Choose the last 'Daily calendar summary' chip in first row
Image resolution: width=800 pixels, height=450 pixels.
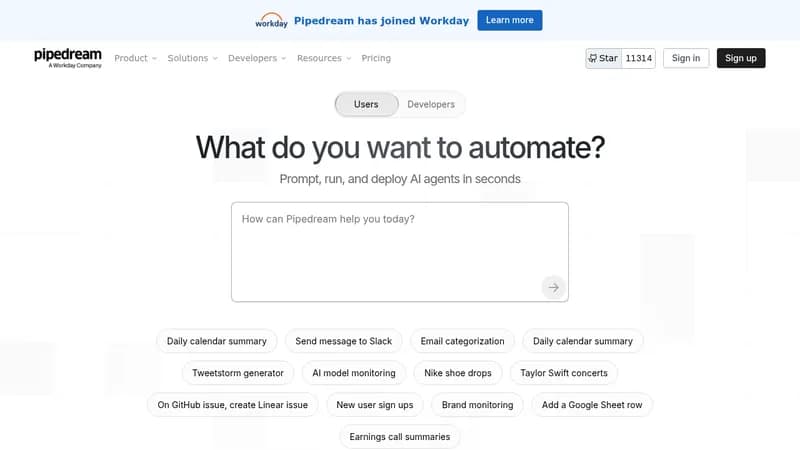[x=583, y=341]
